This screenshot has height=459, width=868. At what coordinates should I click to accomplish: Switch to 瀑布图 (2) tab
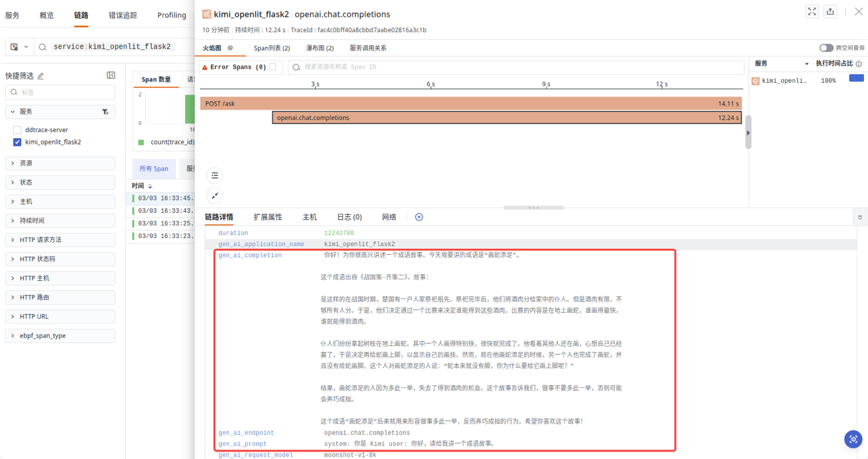pos(320,48)
